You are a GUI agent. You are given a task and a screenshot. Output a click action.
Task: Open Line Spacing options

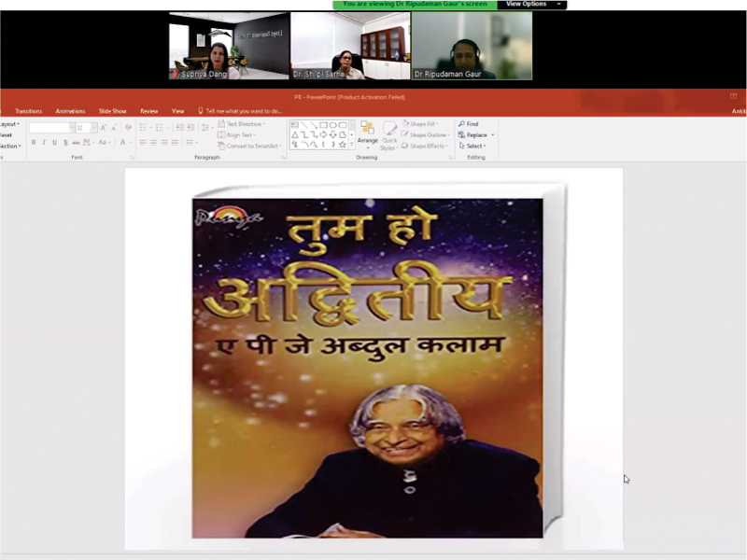pyautogui.click(x=206, y=128)
